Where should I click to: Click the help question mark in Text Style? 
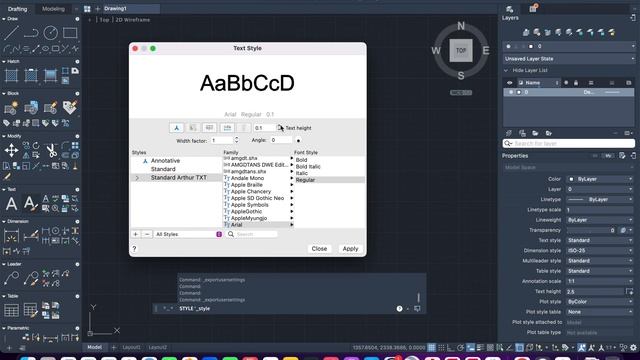coord(134,248)
